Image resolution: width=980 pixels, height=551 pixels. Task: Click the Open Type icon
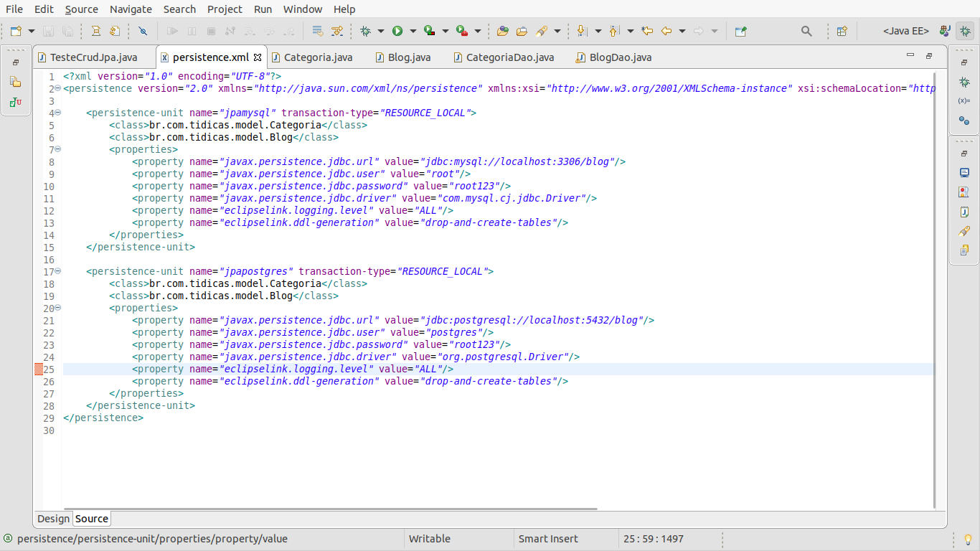502,31
